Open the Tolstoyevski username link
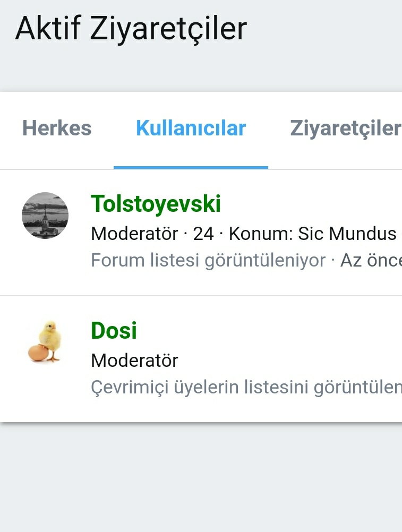The height and width of the screenshot is (532, 402). (x=156, y=204)
